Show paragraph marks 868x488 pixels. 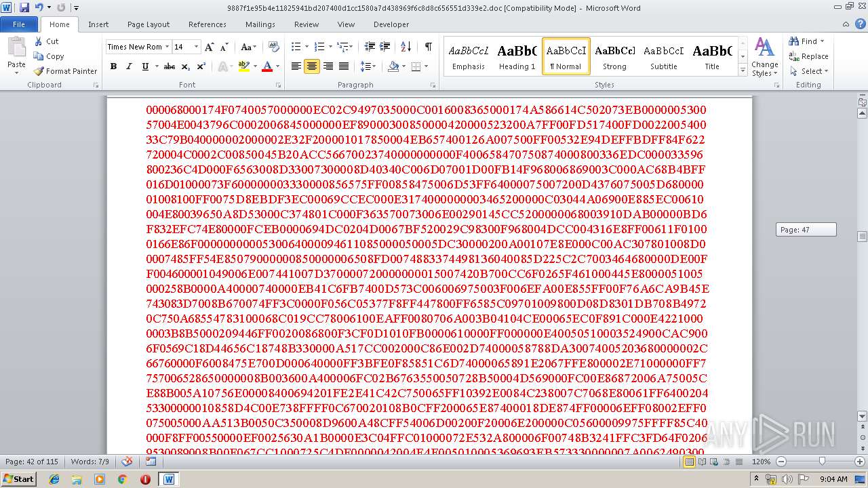(x=428, y=47)
